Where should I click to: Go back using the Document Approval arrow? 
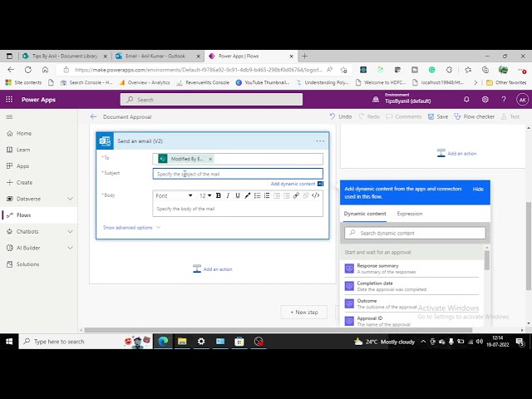point(94,116)
